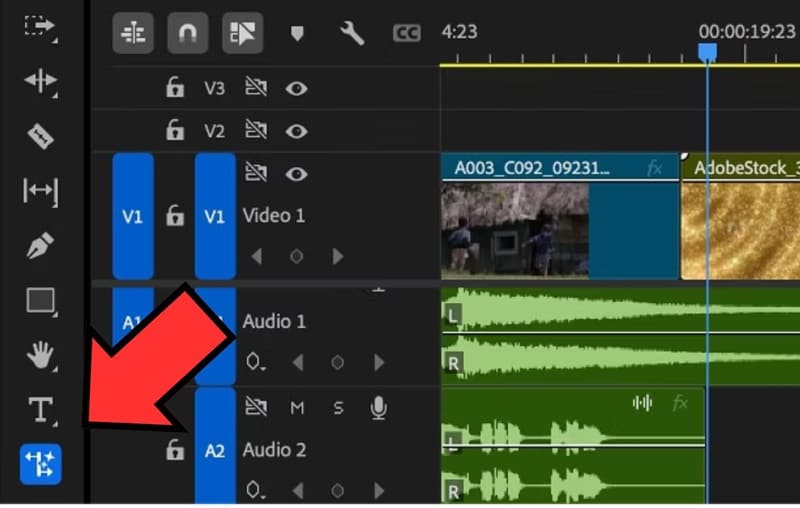This screenshot has width=800, height=508.
Task: Mute Audio 2 with the M button
Action: [297, 408]
